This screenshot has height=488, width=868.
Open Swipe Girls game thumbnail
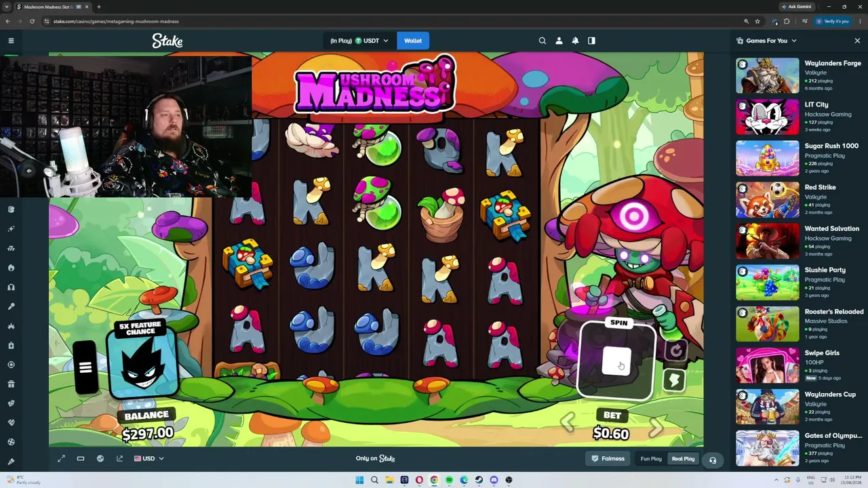[x=768, y=365]
